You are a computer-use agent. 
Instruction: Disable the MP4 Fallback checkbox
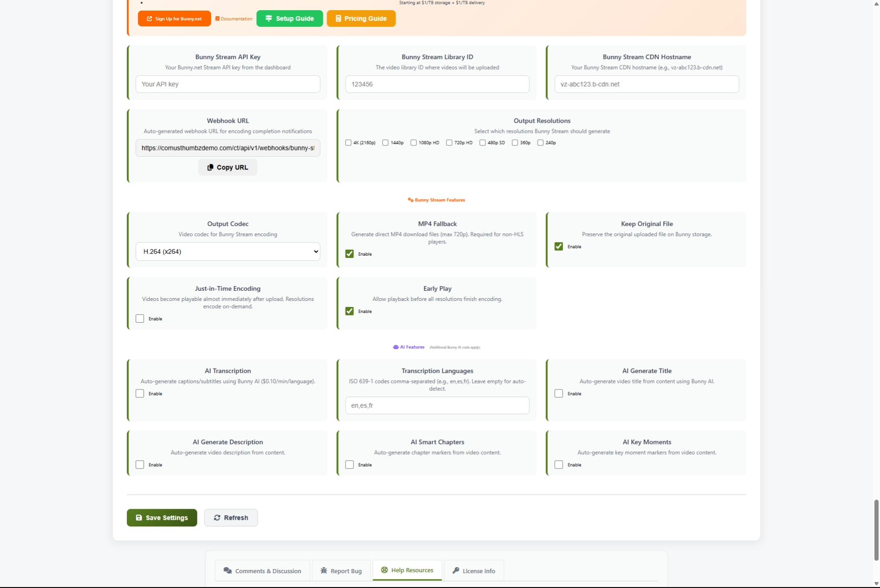click(x=350, y=254)
